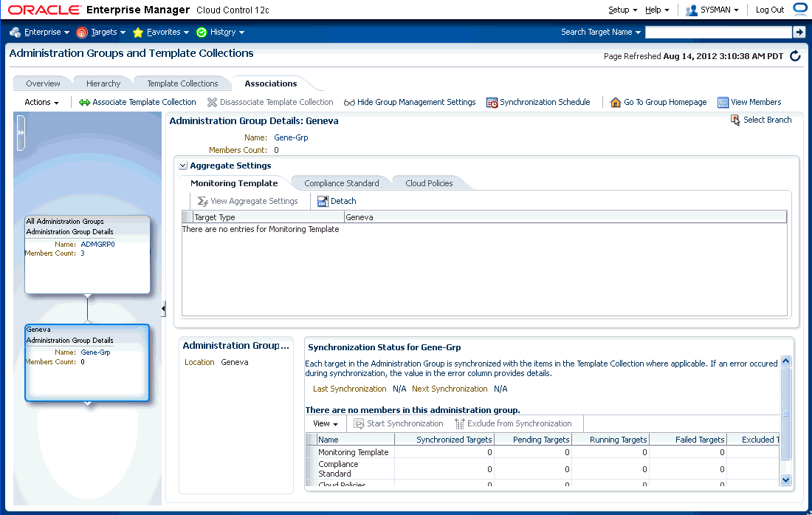Select the Monitoring Template table row
This screenshot has height=515, width=812.
pos(543,452)
